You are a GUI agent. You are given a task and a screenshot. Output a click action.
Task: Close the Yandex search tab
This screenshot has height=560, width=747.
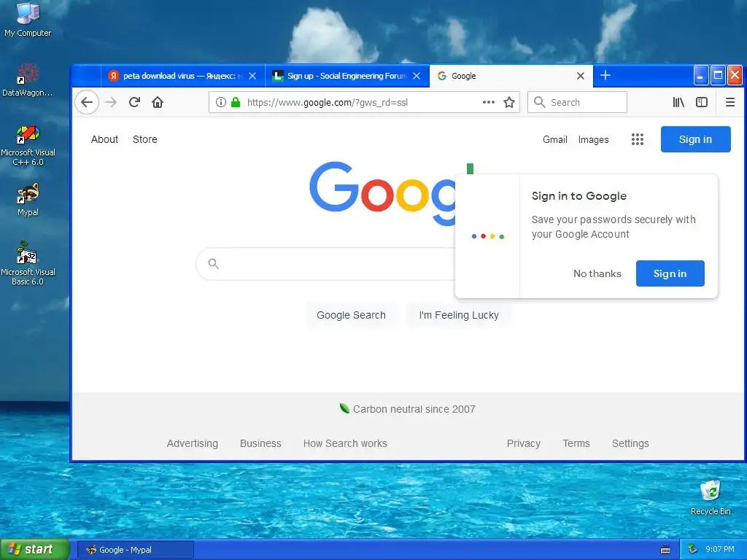(x=252, y=76)
